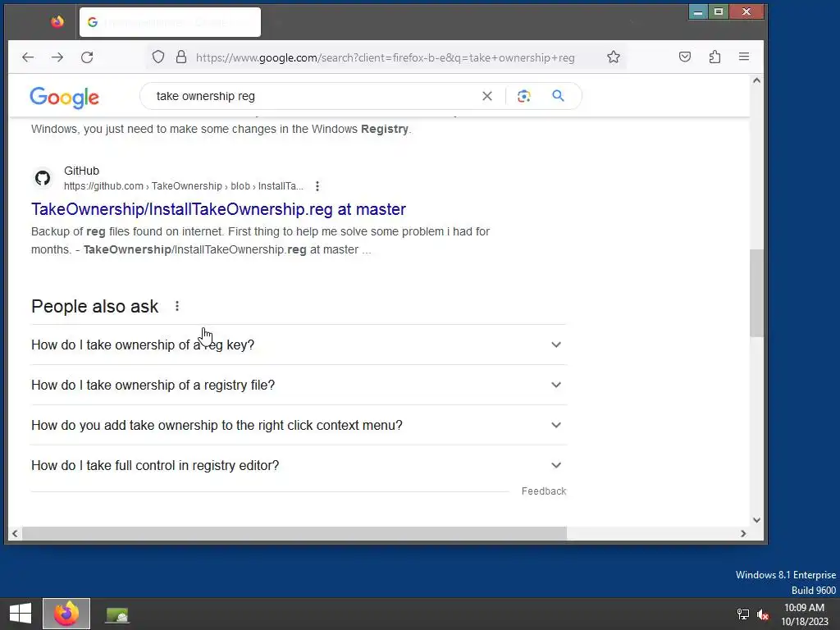Viewport: 840px width, 630px height.
Task: Run the search with magnifier icon
Action: coord(558,96)
